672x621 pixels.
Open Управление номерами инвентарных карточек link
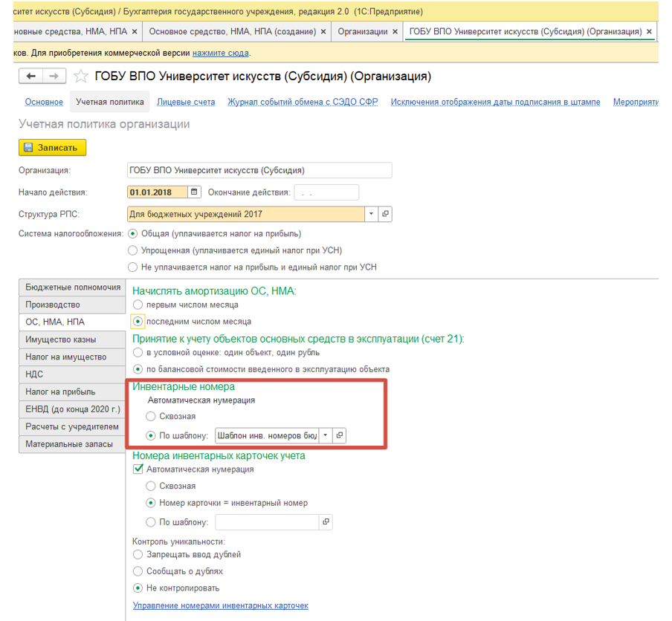(x=220, y=605)
